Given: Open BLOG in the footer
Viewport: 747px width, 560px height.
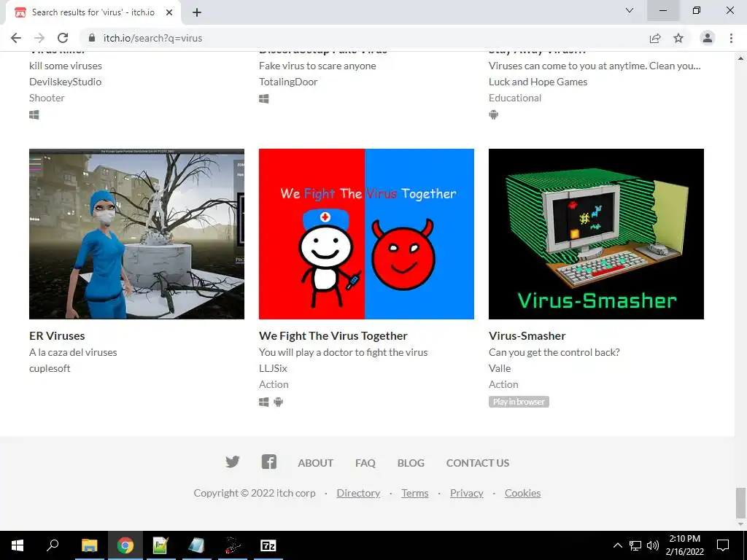Looking at the screenshot, I should point(411,463).
